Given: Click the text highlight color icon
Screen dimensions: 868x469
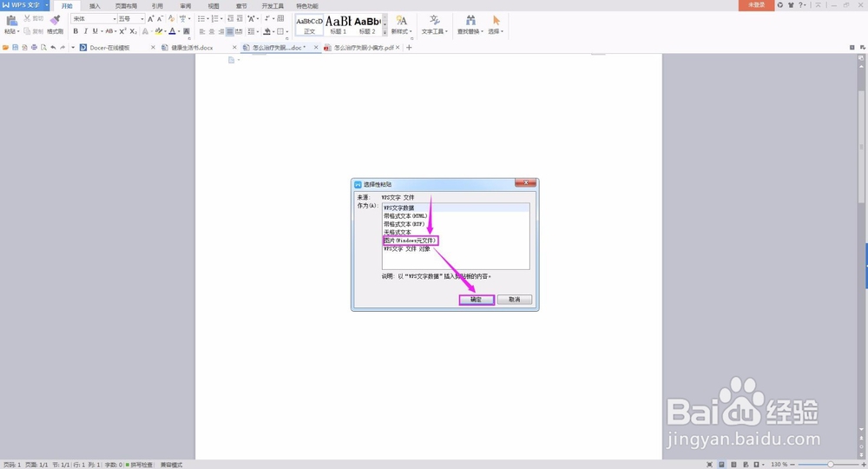Looking at the screenshot, I should pyautogui.click(x=159, y=31).
